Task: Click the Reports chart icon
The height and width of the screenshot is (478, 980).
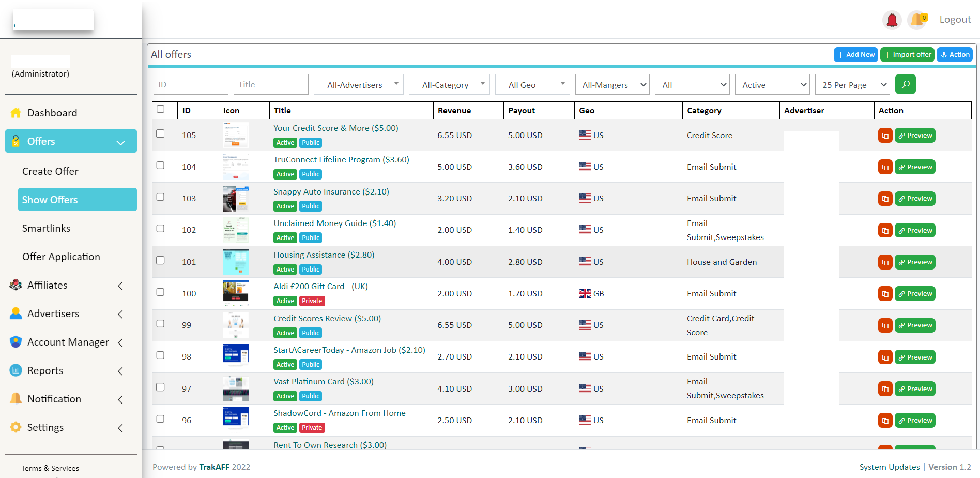Action: [x=16, y=370]
